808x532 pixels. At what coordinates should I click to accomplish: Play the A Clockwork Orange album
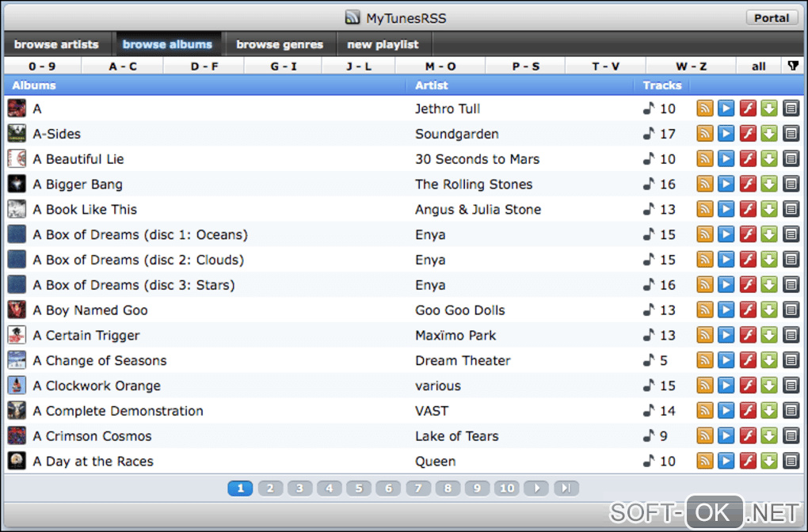[x=726, y=386]
